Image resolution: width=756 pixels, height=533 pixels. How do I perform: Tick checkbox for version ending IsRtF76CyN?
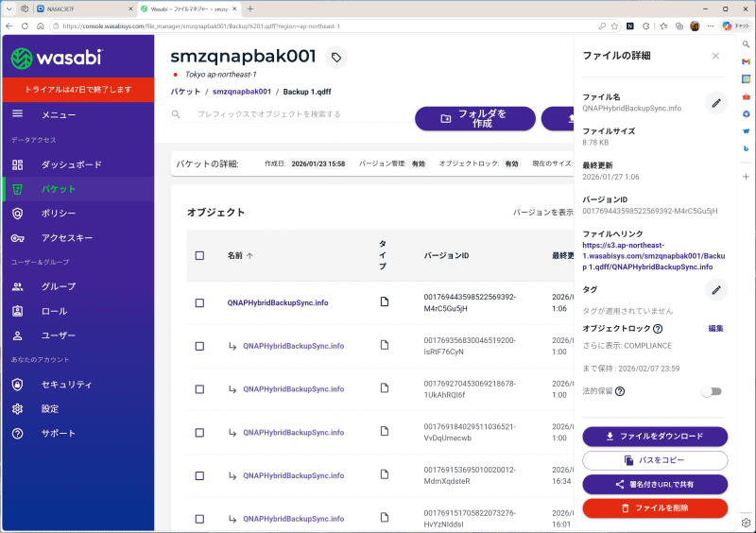click(199, 346)
